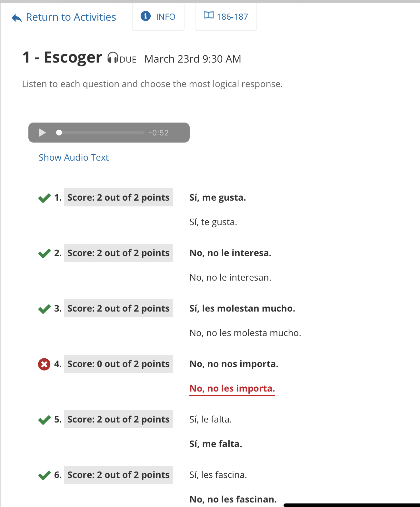Click the headphones icon next to Escoger

[113, 58]
